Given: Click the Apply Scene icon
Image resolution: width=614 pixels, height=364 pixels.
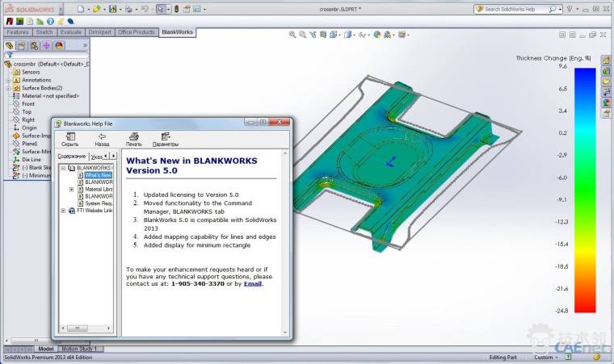Looking at the screenshot, I should click(387, 35).
